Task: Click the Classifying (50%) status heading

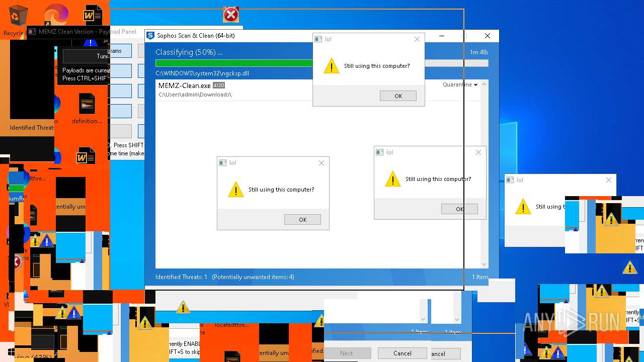Action: click(189, 52)
